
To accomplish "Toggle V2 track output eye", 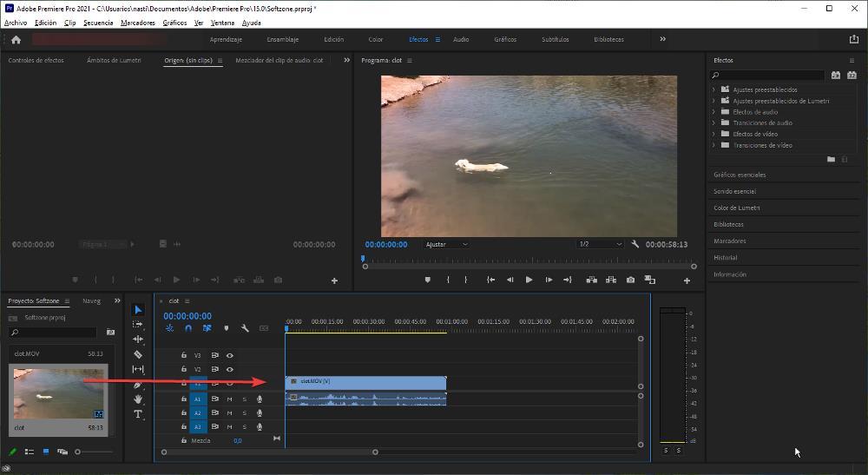I will (230, 369).
